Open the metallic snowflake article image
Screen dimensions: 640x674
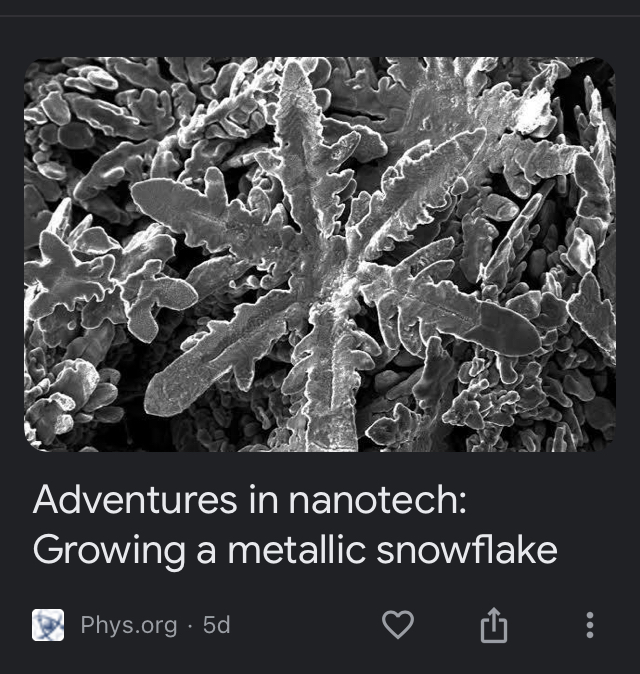(x=320, y=254)
